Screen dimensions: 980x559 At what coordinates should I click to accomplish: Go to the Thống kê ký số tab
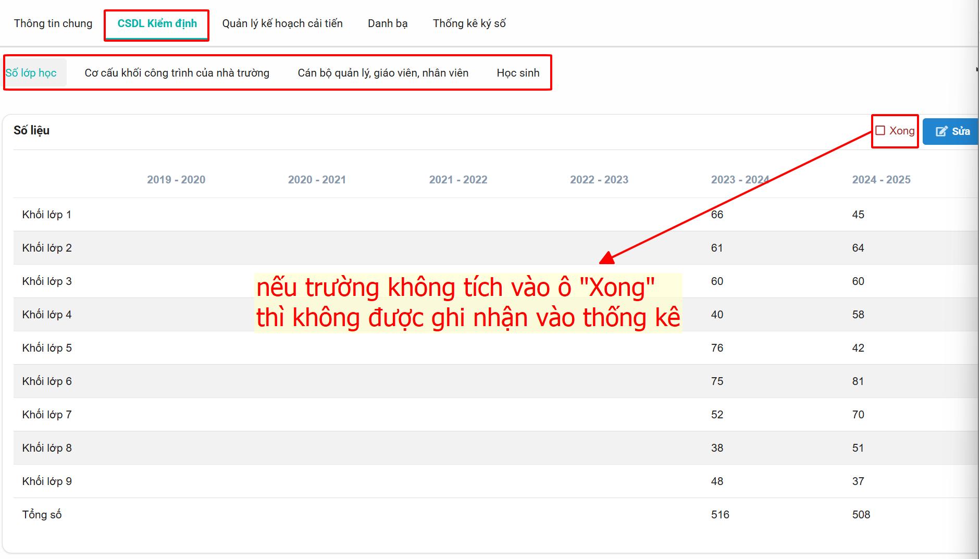point(469,23)
